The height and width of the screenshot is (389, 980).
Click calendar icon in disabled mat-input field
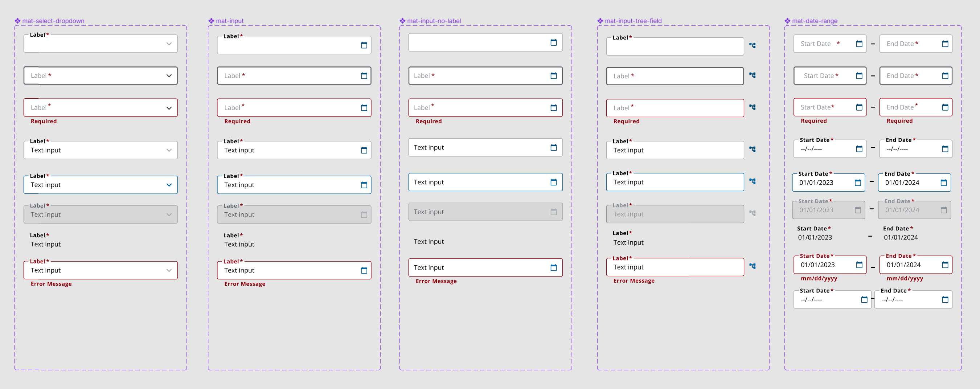(x=364, y=215)
